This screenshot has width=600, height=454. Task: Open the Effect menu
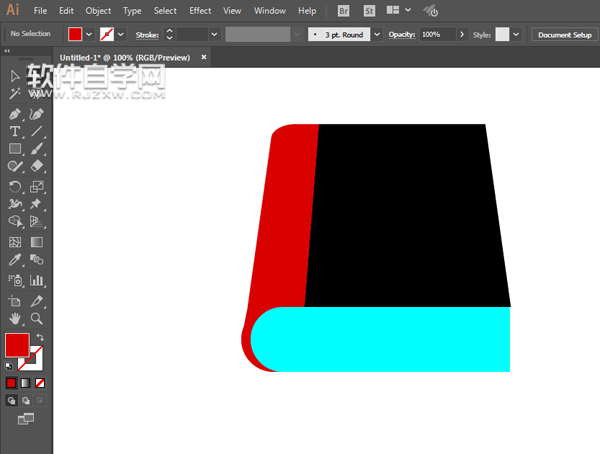tap(200, 11)
